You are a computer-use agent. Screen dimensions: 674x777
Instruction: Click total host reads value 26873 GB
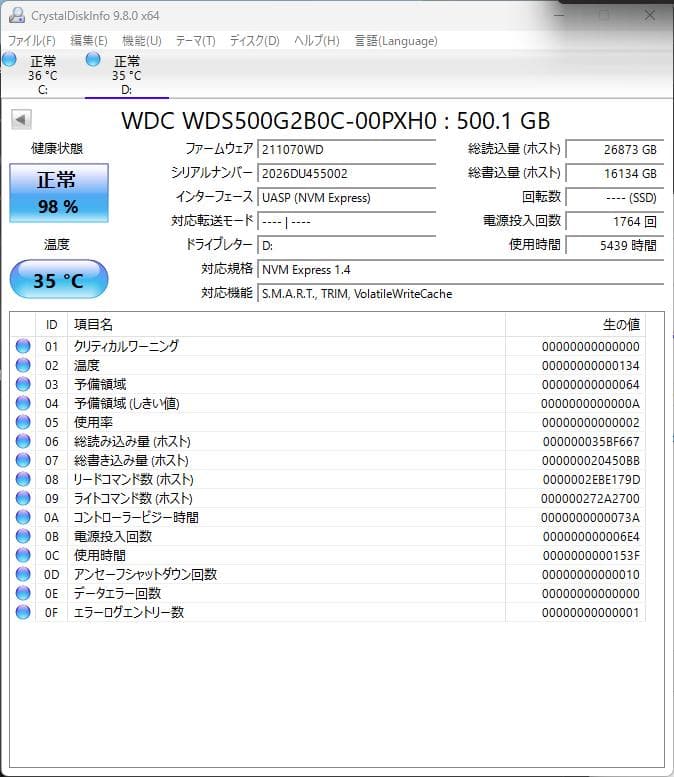615,149
